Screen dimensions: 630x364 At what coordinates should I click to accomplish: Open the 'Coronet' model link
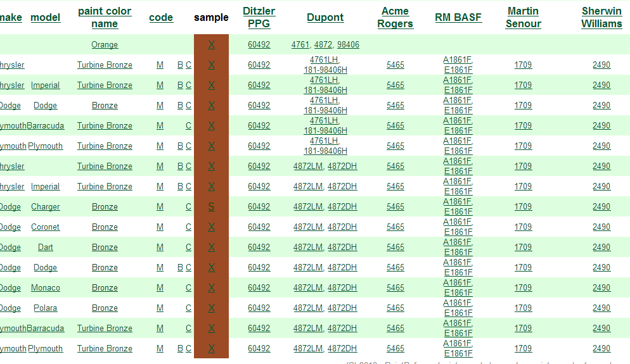(x=46, y=227)
